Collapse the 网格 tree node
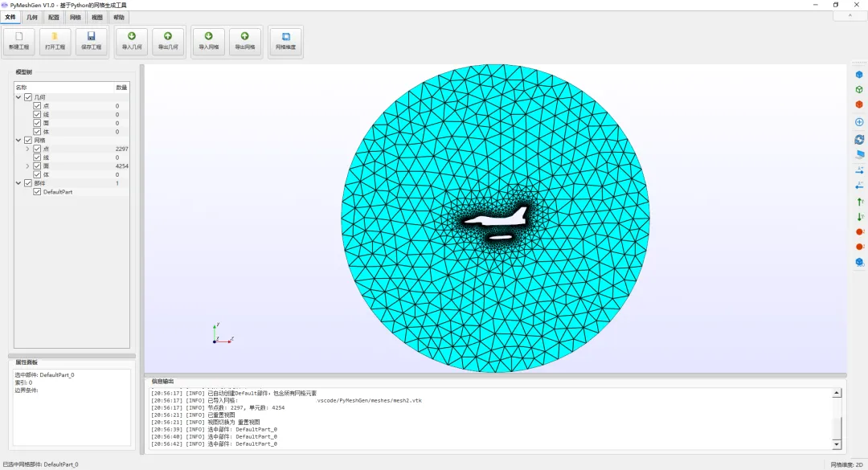The width and height of the screenshot is (868, 470). [18, 141]
